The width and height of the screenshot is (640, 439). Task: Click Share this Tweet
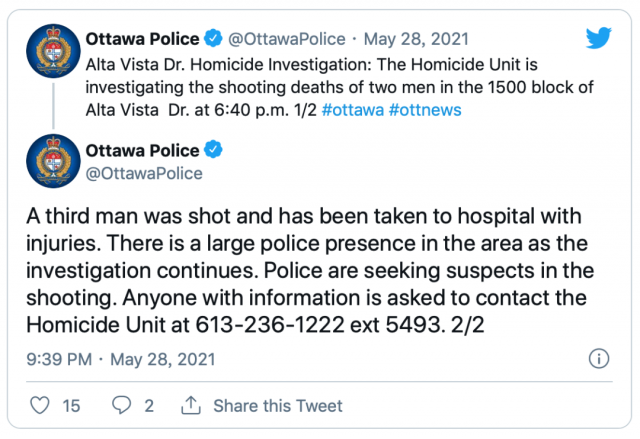(x=278, y=406)
